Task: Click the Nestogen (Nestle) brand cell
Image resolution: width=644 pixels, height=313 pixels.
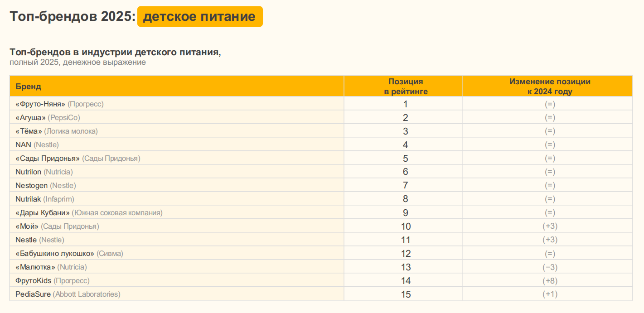Action: [x=177, y=185]
